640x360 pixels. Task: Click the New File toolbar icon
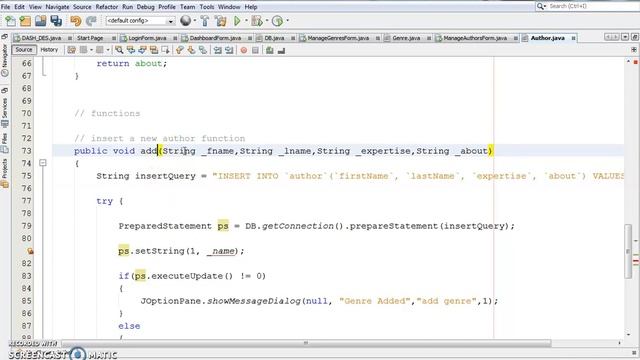10,21
